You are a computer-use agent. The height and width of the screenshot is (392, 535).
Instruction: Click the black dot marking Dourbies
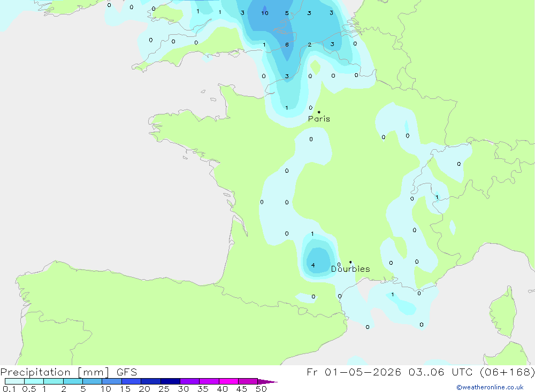(350, 262)
